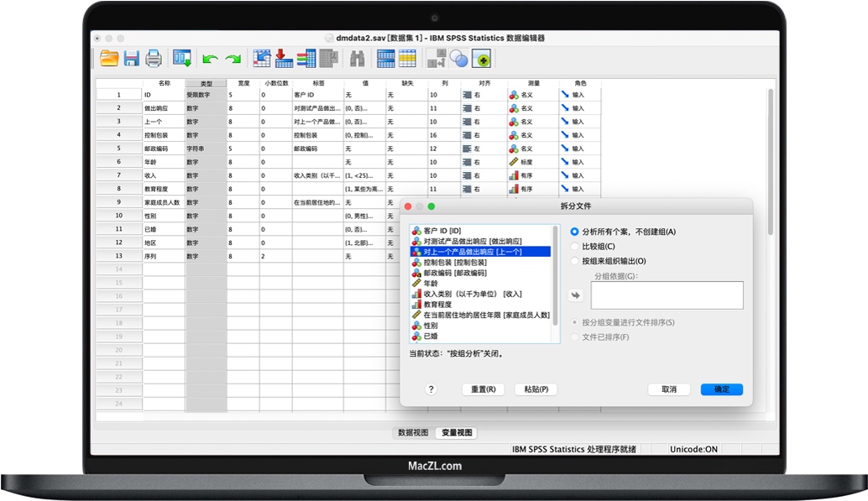
Task: Click the open folder toolbar icon
Action: point(109,58)
